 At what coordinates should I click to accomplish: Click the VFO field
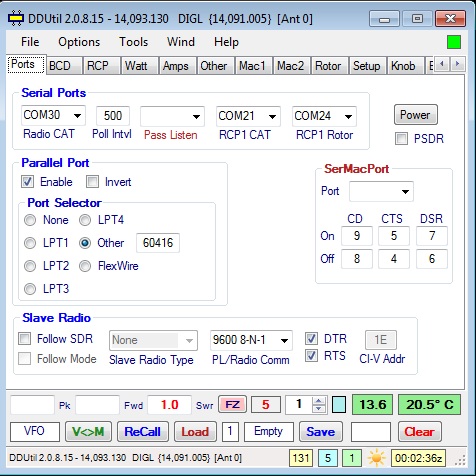coord(35,431)
